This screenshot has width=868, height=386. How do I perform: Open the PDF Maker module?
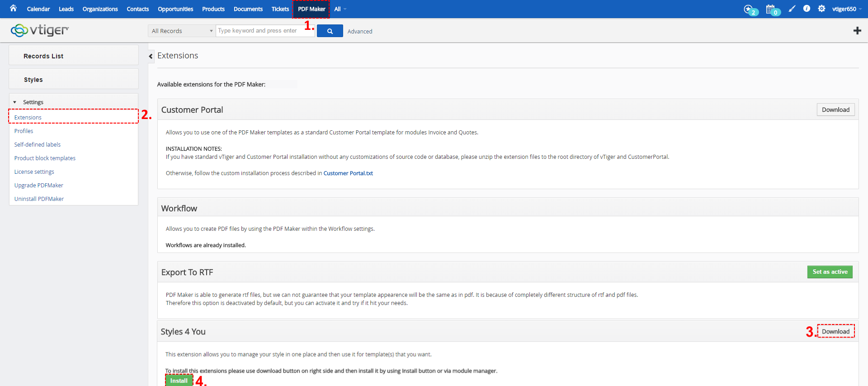coord(311,9)
